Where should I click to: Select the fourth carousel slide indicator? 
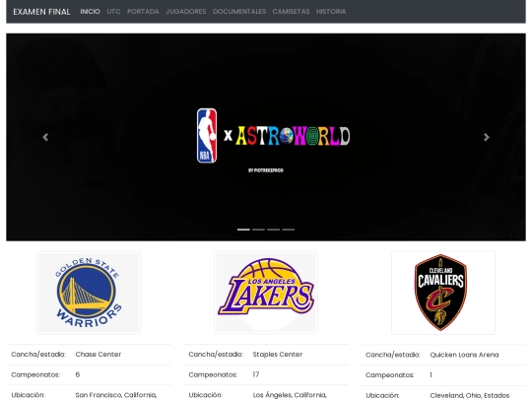tap(289, 230)
